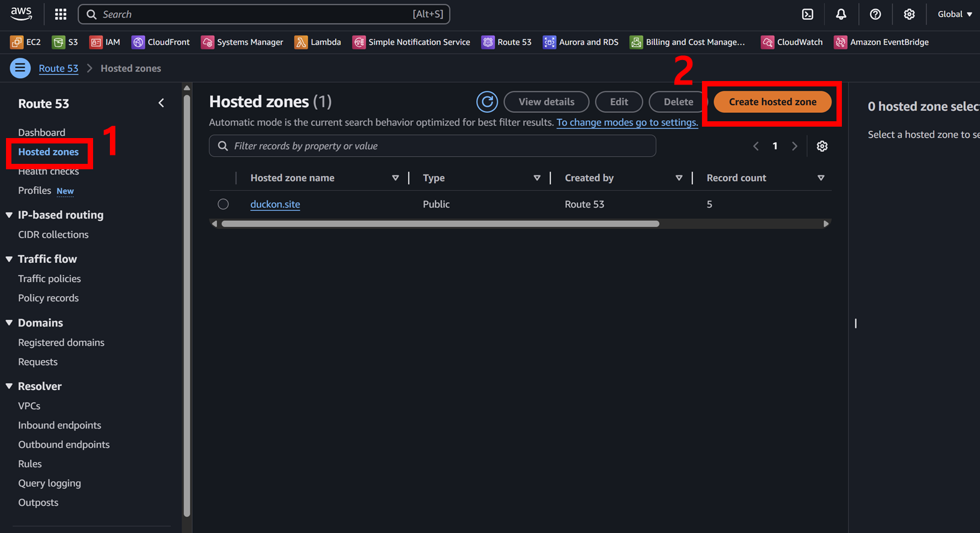This screenshot has width=980, height=533.
Task: Open the notifications bell
Action: 841,14
